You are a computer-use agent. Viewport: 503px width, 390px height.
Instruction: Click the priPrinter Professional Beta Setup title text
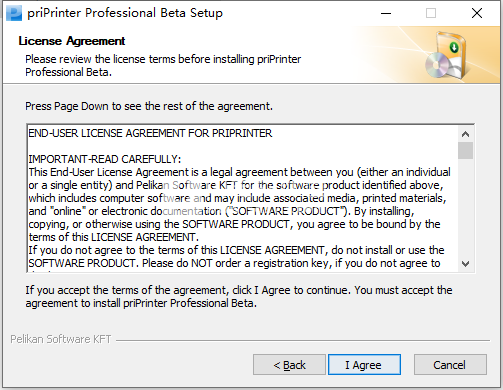click(x=125, y=13)
